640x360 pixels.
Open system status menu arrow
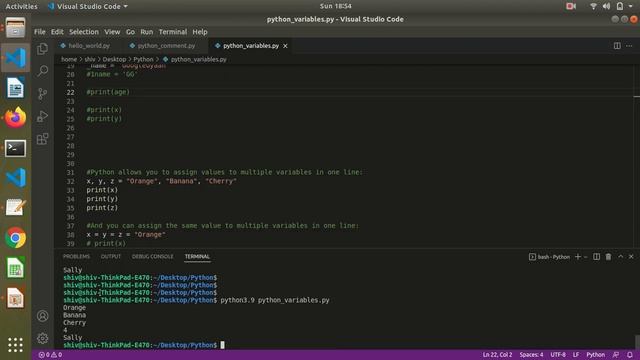tap(630, 6)
